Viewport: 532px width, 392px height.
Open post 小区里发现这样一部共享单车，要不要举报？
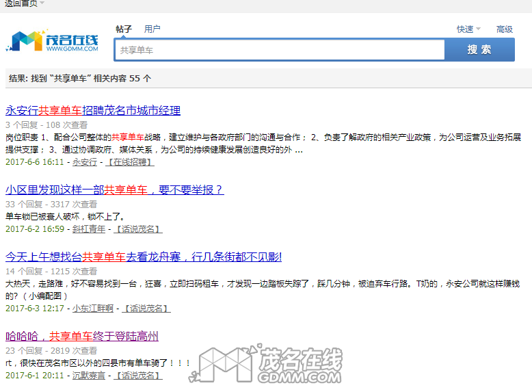(115, 190)
